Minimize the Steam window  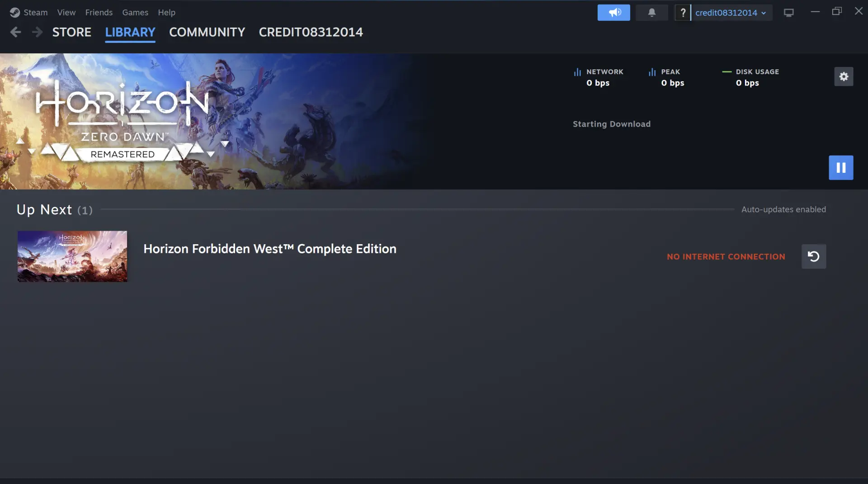pyautogui.click(x=815, y=12)
